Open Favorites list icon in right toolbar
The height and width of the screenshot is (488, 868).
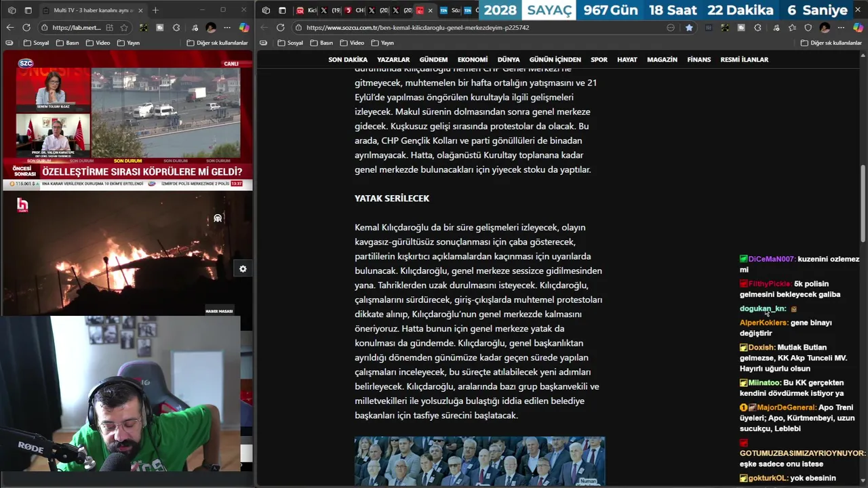click(x=792, y=28)
